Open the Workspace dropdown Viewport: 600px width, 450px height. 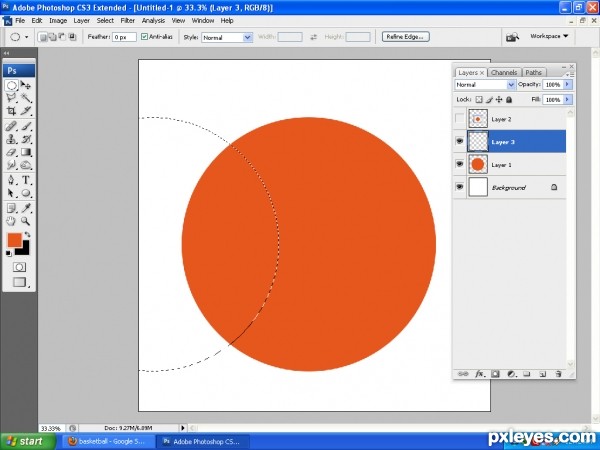click(549, 36)
